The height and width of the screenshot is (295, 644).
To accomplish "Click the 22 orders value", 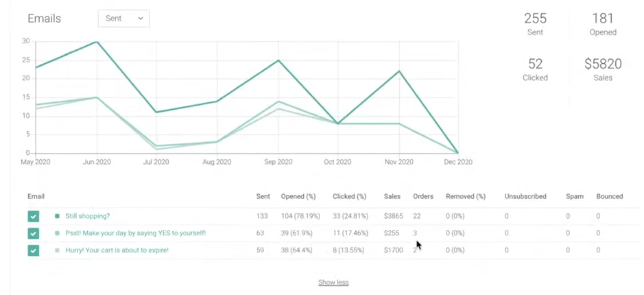I will pos(417,216).
